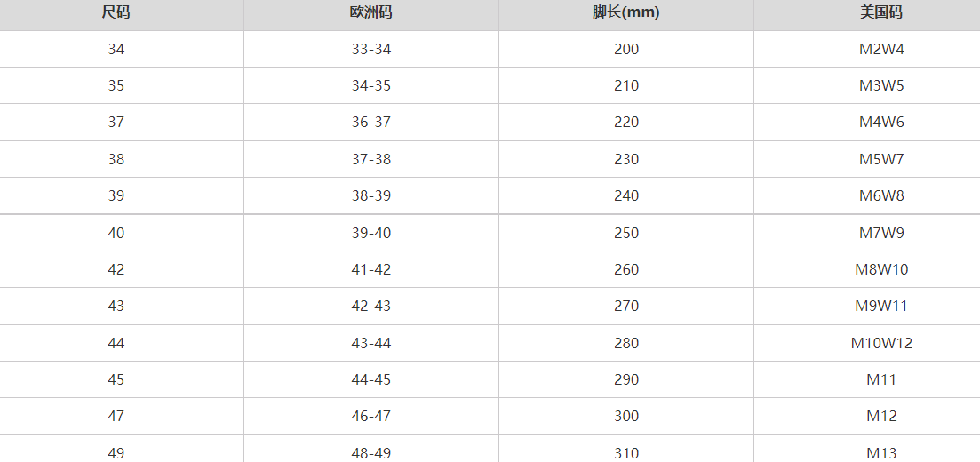The image size is (980, 462).
Task: Select the 210 foot length cell
Action: (625, 85)
